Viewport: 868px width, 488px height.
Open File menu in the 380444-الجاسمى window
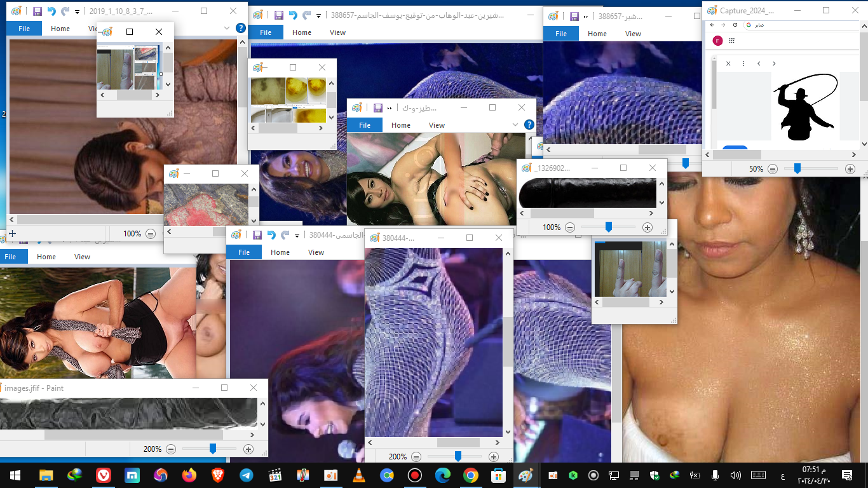244,252
